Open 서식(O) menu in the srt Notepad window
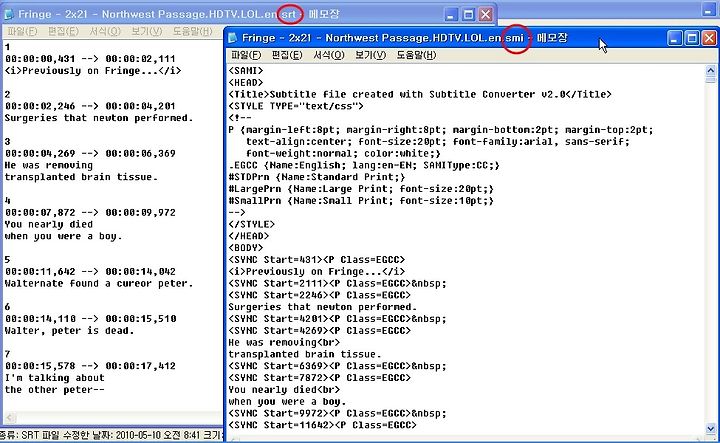The height and width of the screenshot is (443, 720). [105, 31]
